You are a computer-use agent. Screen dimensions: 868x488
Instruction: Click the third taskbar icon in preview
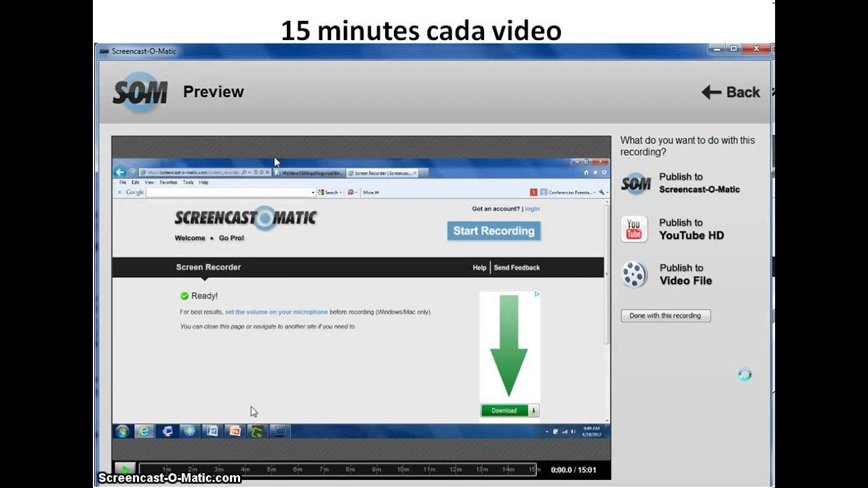(x=167, y=431)
